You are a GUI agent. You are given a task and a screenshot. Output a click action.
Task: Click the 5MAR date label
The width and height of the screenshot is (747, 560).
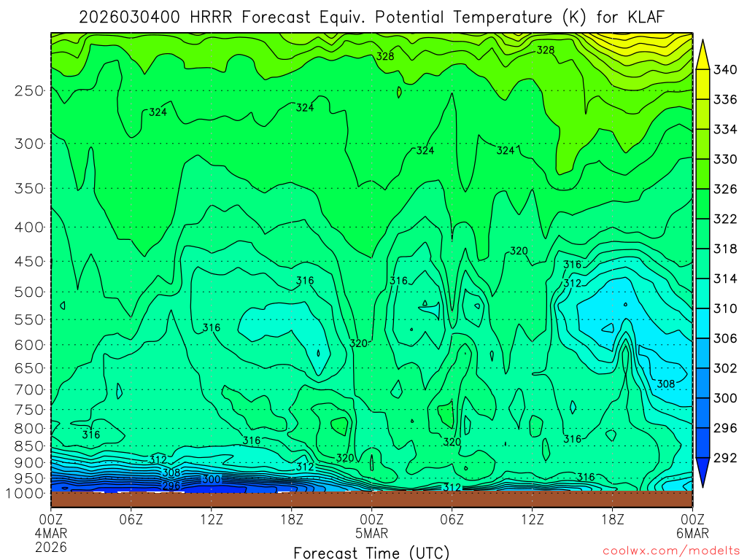(x=371, y=533)
